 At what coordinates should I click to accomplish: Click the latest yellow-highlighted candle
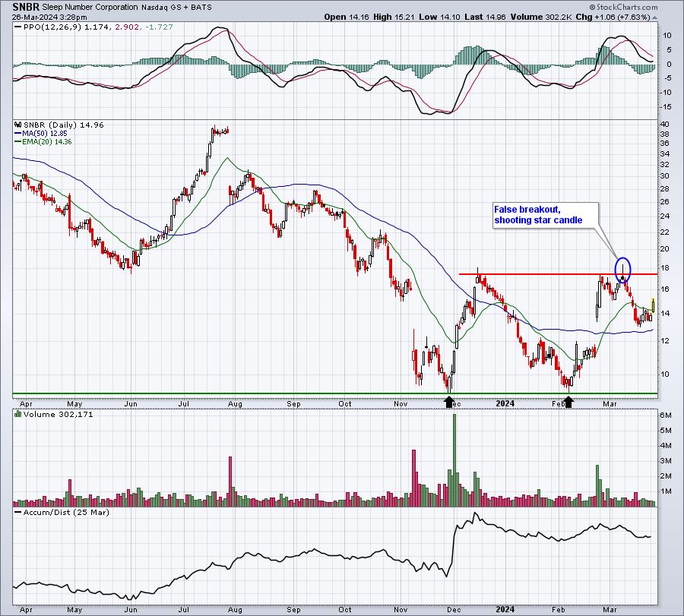[653, 305]
